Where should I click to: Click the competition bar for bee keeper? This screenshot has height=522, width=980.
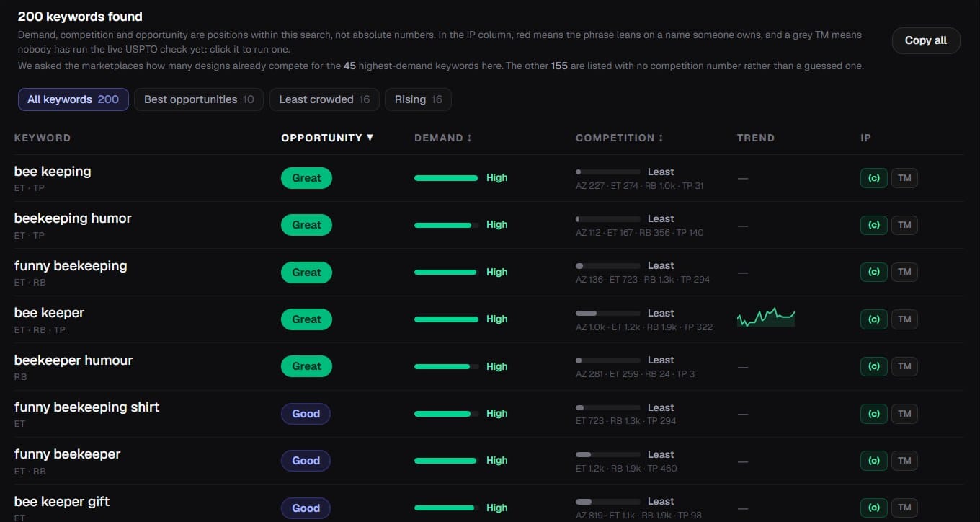coord(607,314)
